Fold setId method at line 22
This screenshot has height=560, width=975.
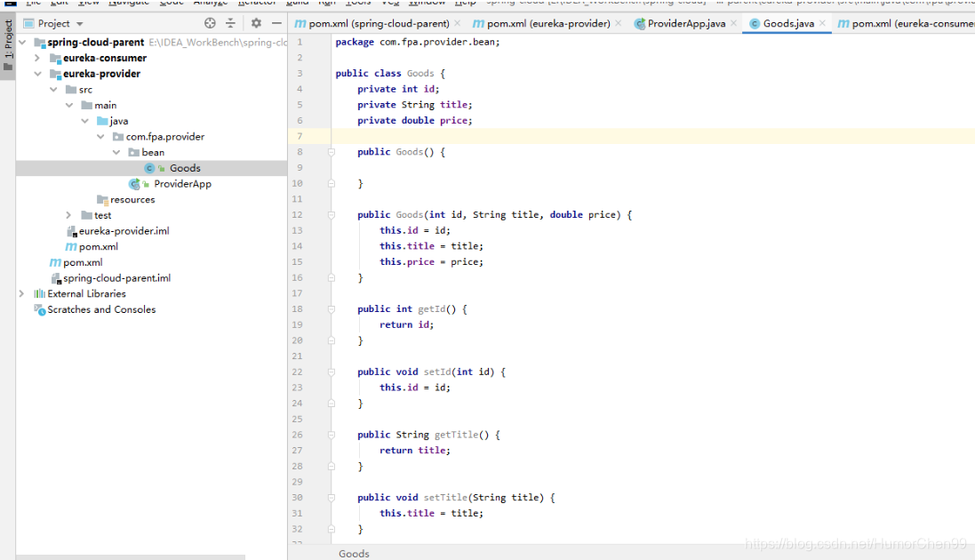pos(332,372)
